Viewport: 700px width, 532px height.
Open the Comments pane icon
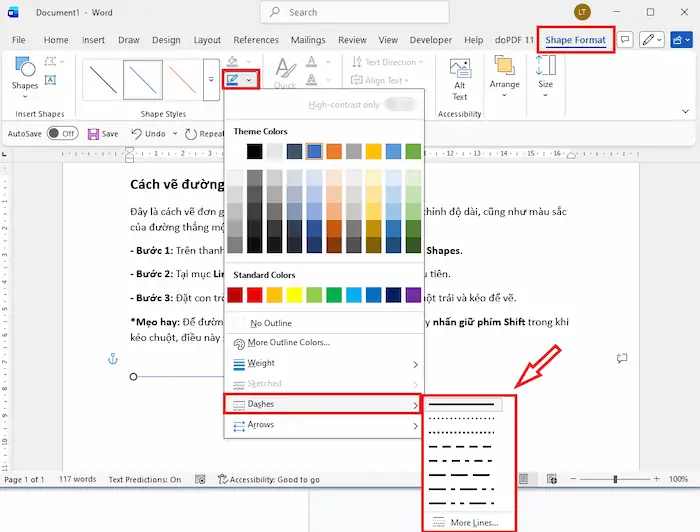(625, 40)
